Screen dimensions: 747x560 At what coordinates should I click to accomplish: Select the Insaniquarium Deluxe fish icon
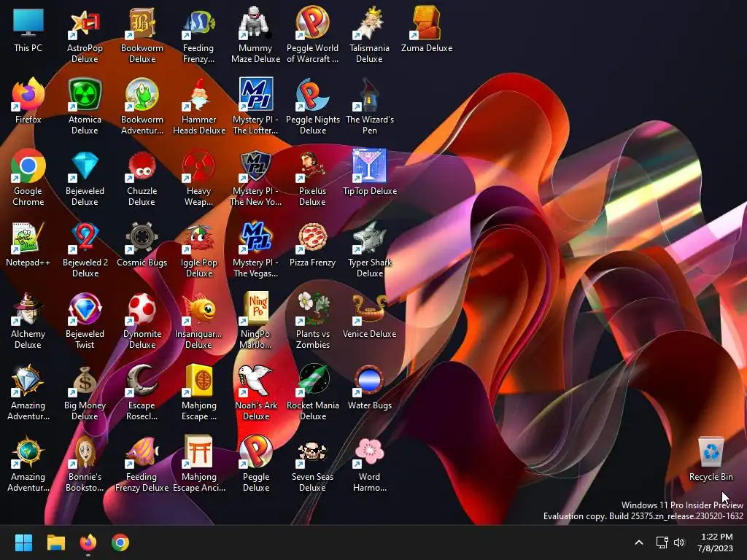pyautogui.click(x=198, y=308)
